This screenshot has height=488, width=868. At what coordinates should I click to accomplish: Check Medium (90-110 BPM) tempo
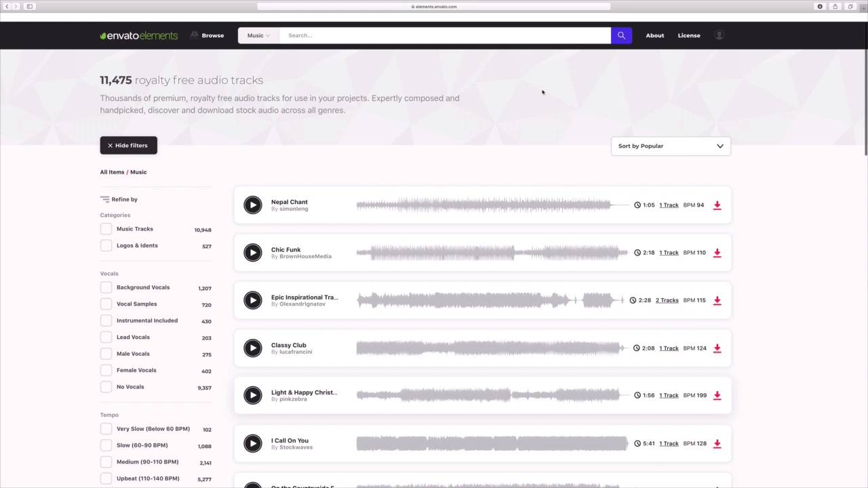point(106,462)
